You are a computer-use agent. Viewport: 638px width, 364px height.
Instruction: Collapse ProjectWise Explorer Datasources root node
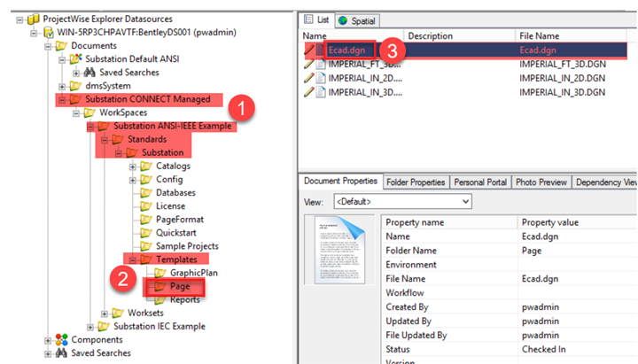pos(19,19)
